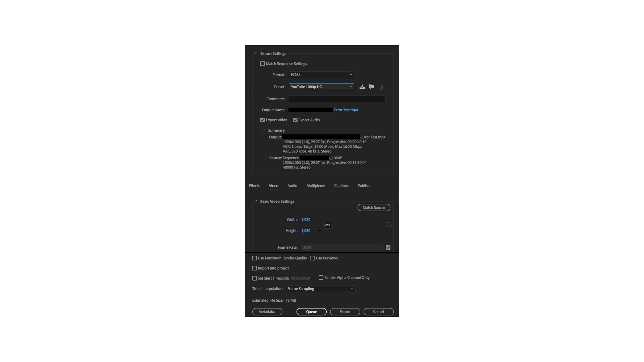Open the Error Test.mp4 output link

point(346,110)
